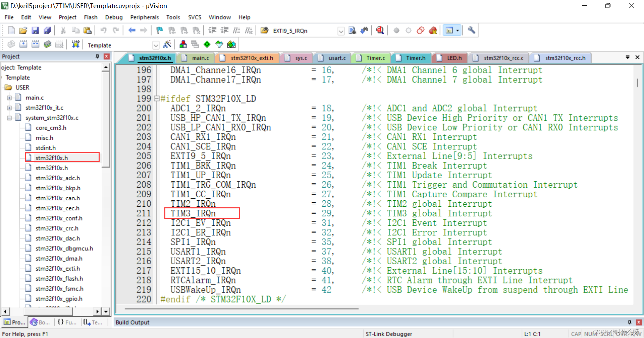Open the SVCS menu
The height and width of the screenshot is (338, 644).
[195, 17]
